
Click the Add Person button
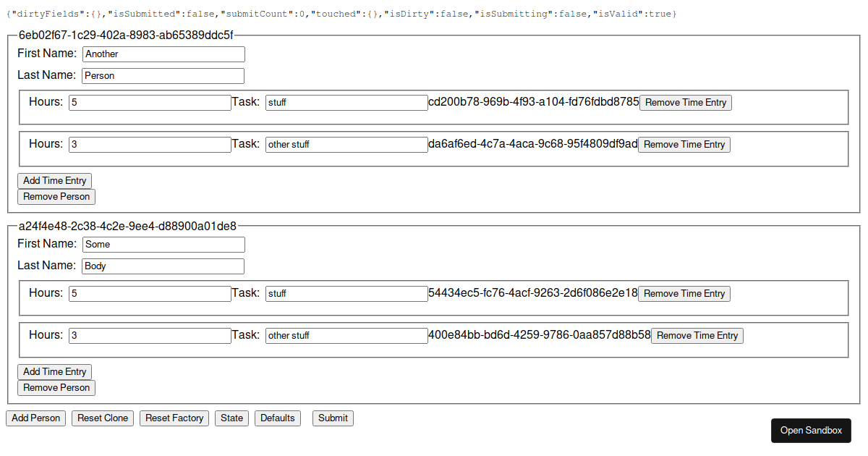point(35,418)
